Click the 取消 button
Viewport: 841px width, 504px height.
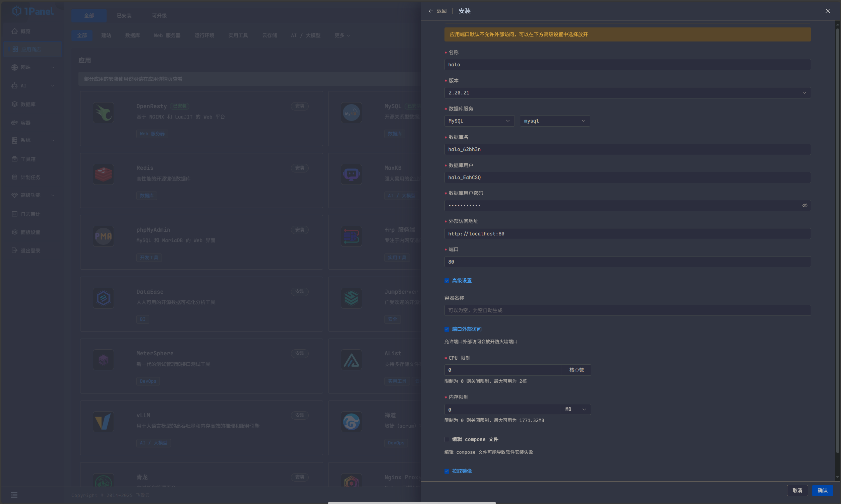[x=797, y=490]
